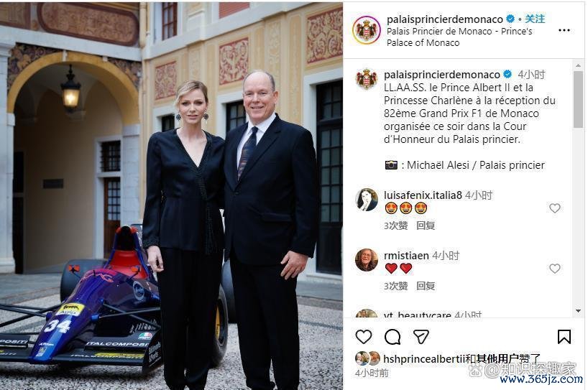The width and height of the screenshot is (588, 390).
Task: Open palaisprincierdemonaco profile avatar in header
Action: pyautogui.click(x=367, y=30)
